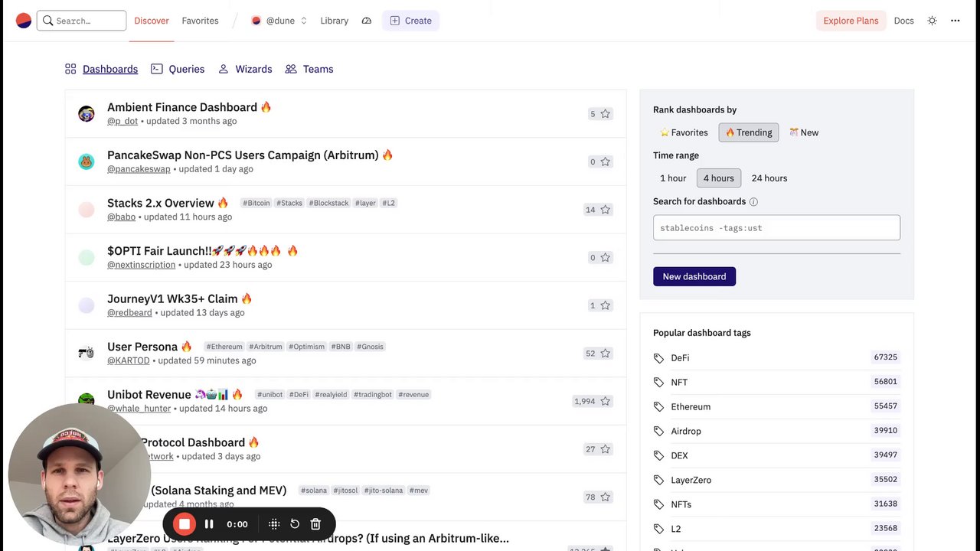This screenshot has height=551, width=980.
Task: Click the #unibot tag on Unibot Revenue
Action: coord(269,395)
